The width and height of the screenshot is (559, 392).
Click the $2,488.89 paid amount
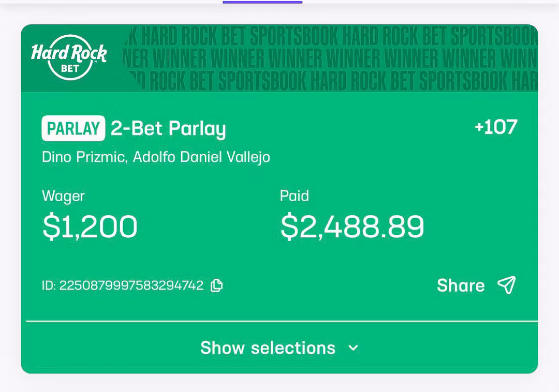(x=352, y=227)
